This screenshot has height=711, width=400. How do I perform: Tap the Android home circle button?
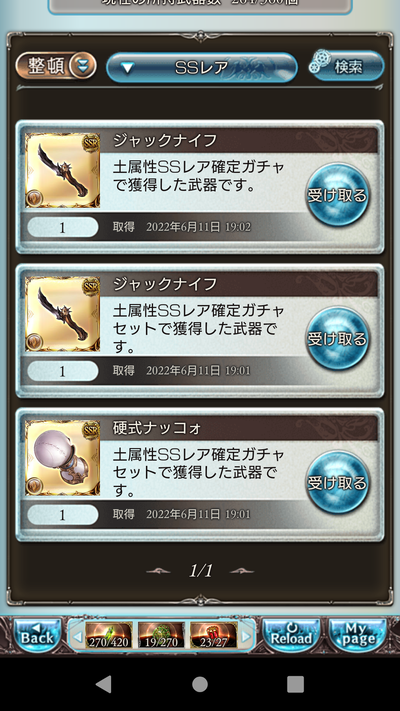coord(200,684)
